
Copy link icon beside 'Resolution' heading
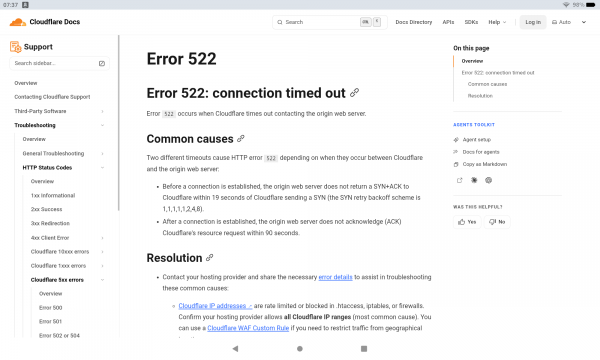(x=209, y=258)
